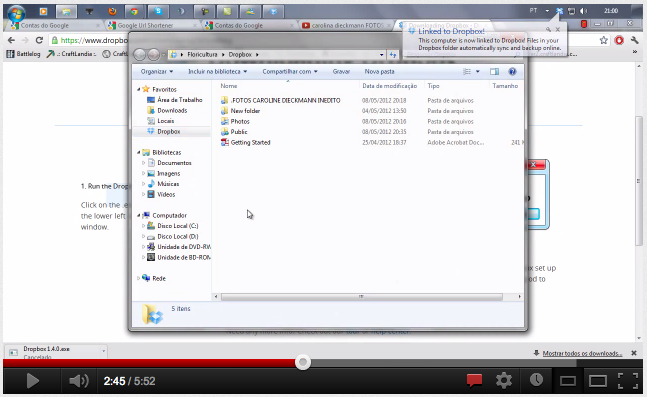Open Windows Media Player from taskbar
647x397 pixels.
point(43,12)
